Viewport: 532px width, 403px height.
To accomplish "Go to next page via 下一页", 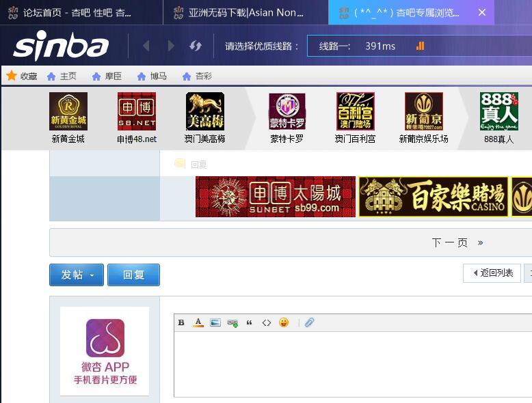I will coord(457,242).
